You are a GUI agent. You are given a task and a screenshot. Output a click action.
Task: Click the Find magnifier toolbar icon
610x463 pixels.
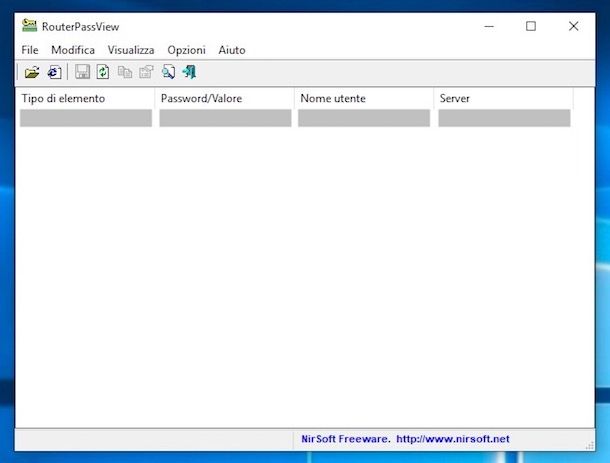point(168,72)
